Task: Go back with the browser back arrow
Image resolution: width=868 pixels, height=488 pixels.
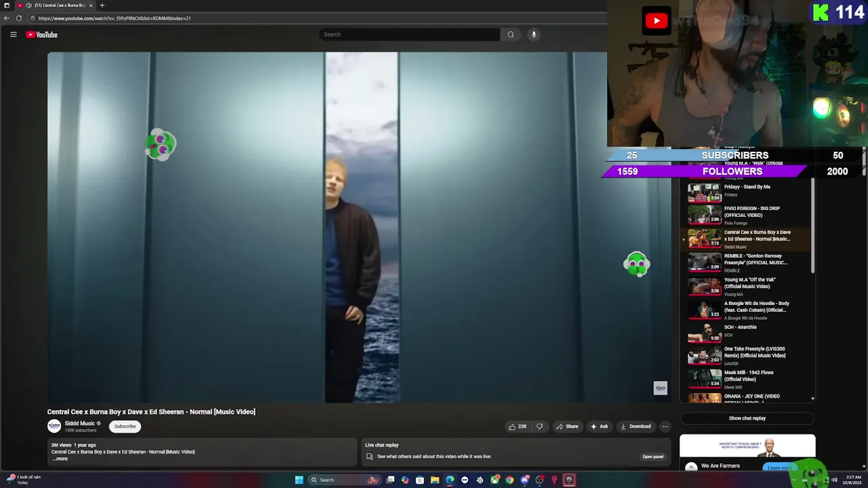Action: click(7, 18)
